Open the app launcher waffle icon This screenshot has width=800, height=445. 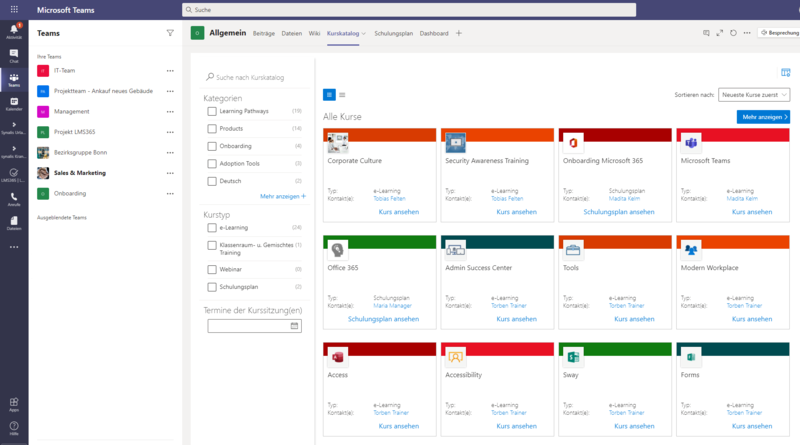14,9
